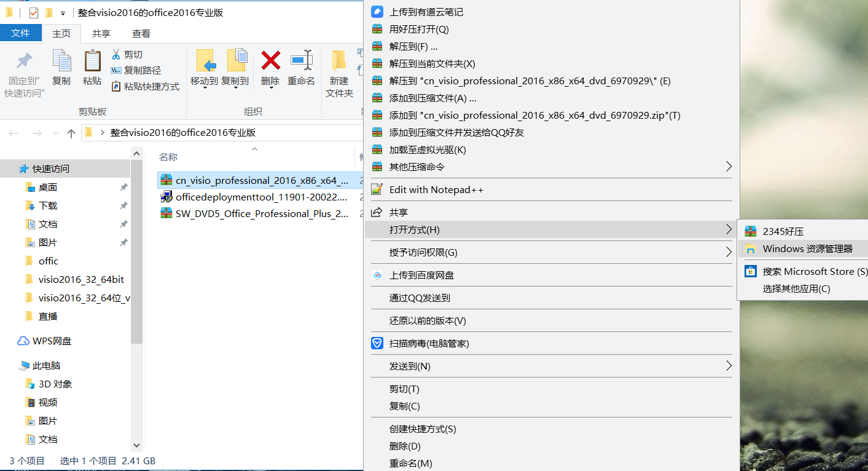Expand 打开方式(H) submenu
Screen dimensions: 868x471
click(551, 229)
